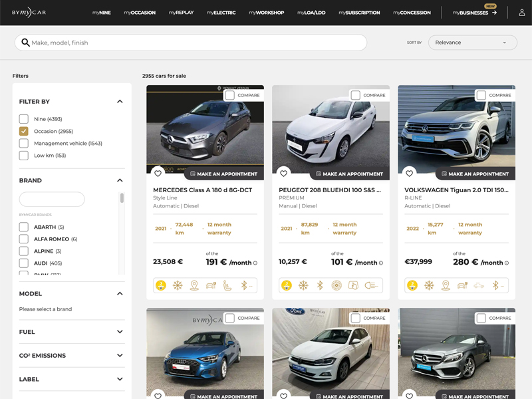
Task: Expand the Fuel filter section
Action: pos(120,332)
